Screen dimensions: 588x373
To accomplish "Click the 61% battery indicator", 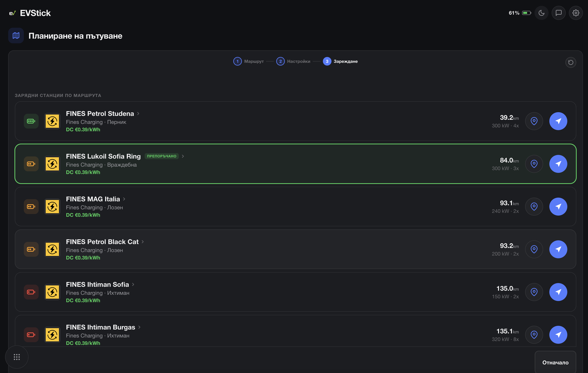I will coord(520,13).
